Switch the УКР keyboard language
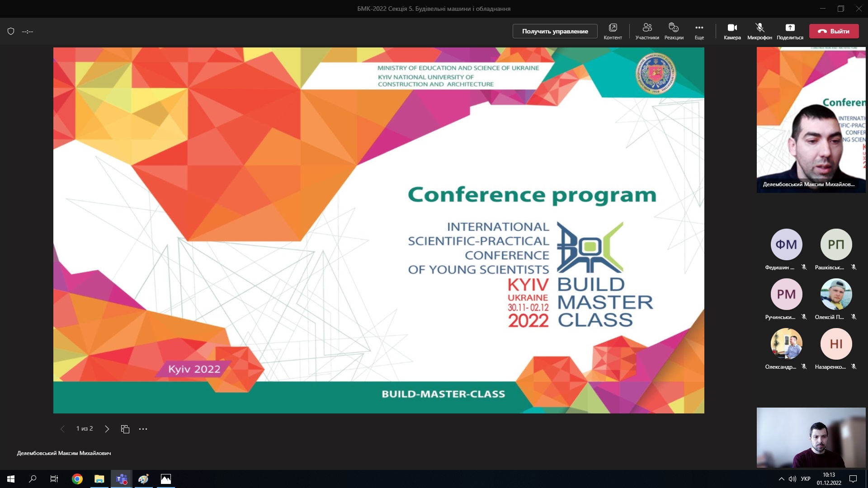 [806, 479]
